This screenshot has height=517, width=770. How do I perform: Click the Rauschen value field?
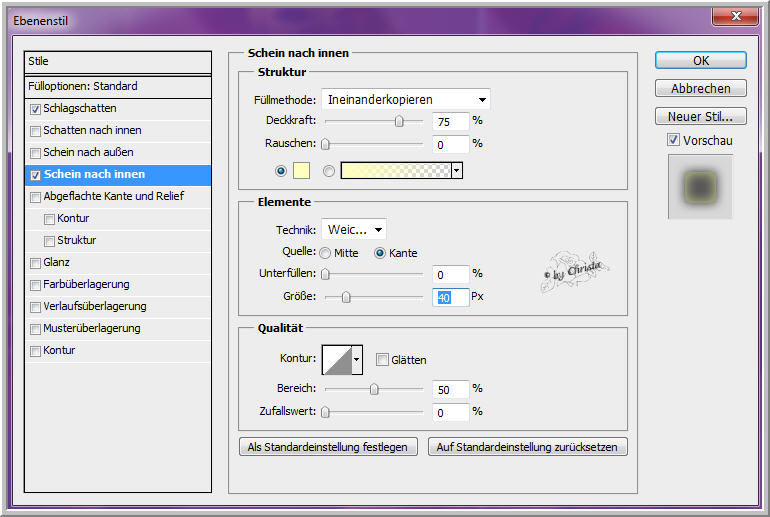(450, 144)
